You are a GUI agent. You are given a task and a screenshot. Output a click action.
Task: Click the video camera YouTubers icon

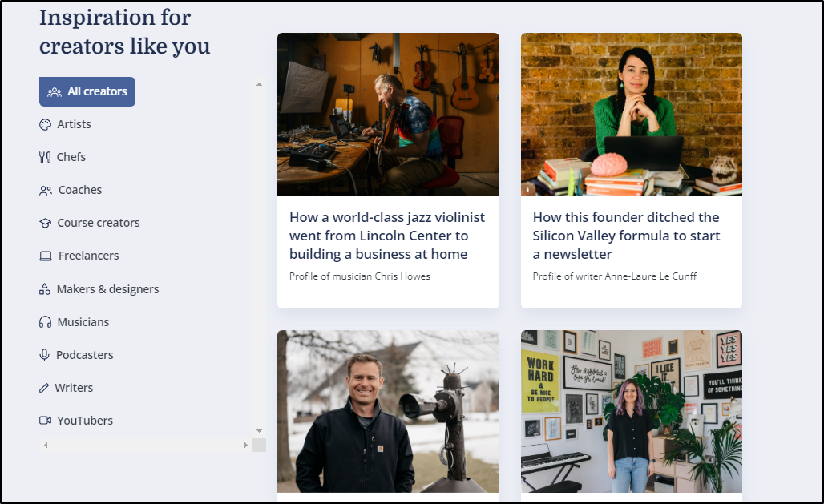45,421
